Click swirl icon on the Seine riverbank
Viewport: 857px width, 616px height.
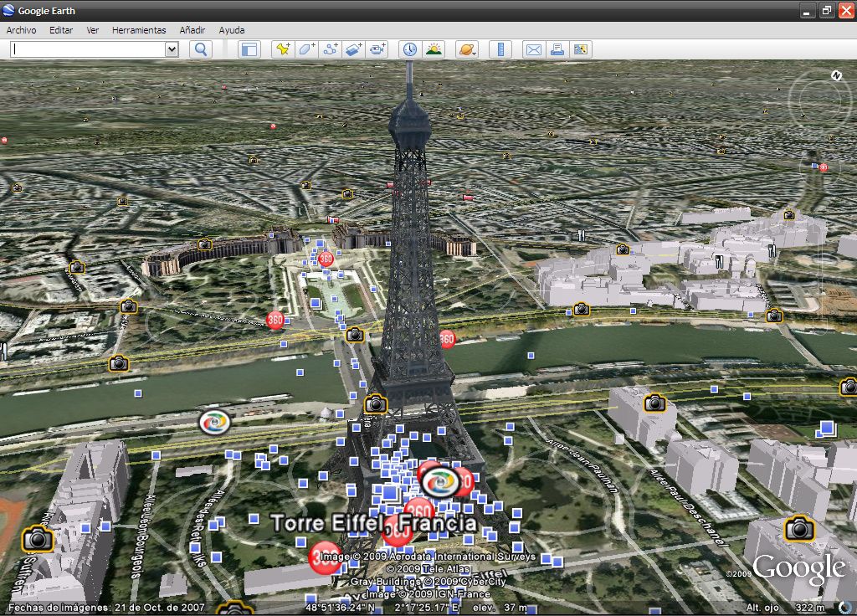214,423
